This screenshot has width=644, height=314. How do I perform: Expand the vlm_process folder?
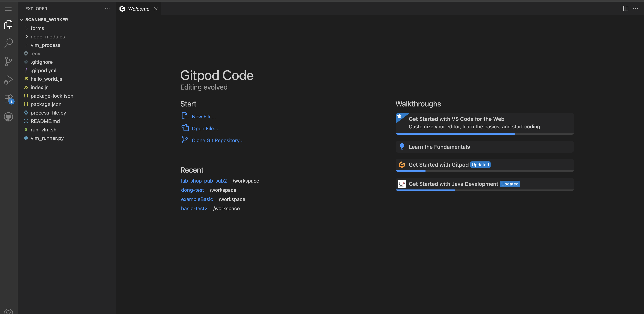(x=45, y=45)
